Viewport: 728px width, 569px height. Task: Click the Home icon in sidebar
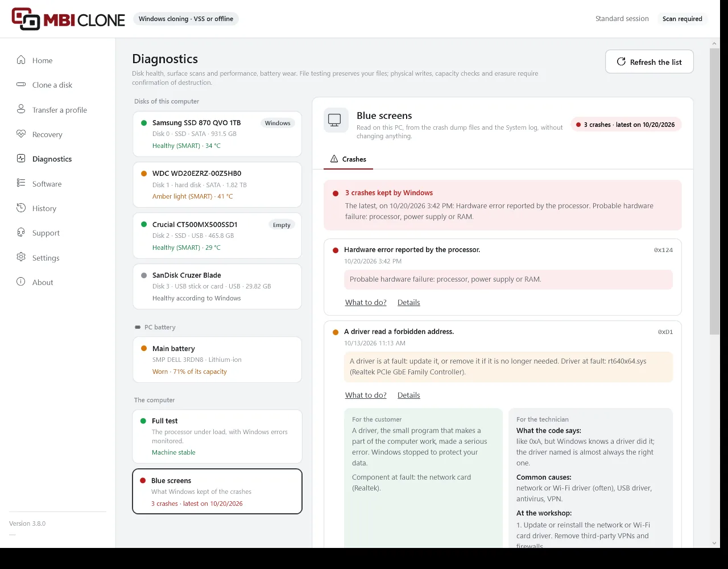[21, 60]
